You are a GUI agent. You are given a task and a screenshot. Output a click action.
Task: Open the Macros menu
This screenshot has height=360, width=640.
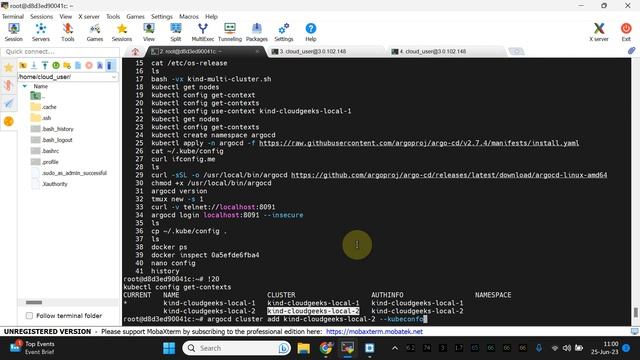coord(189,16)
